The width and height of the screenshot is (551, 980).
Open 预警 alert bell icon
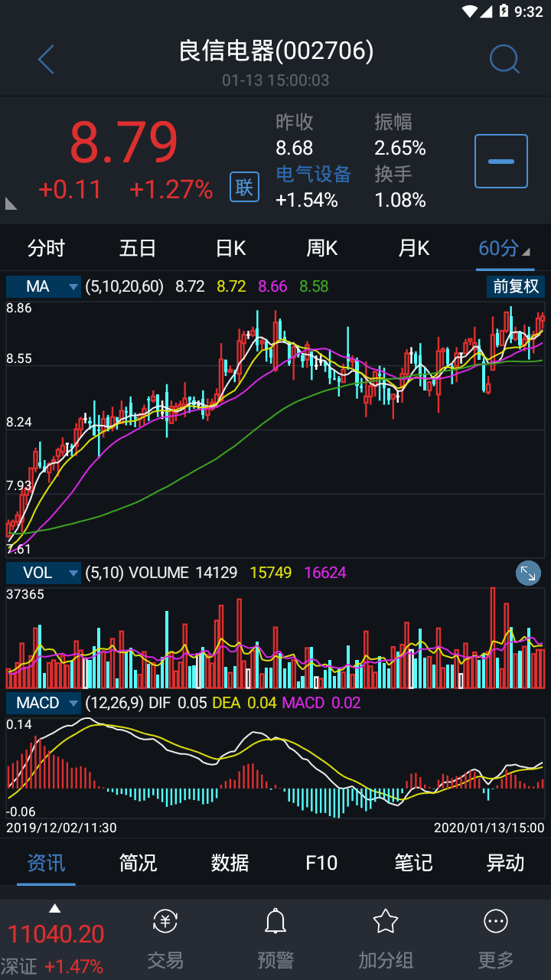pos(275,922)
